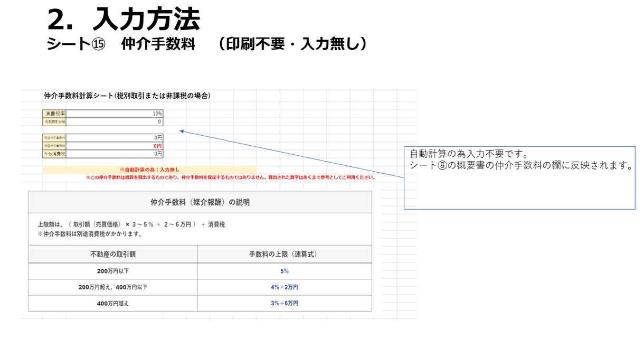Click the 不動産の取引額 column header

(x=113, y=254)
